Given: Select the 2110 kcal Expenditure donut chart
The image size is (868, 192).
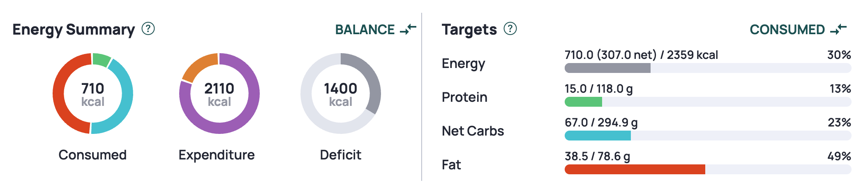Looking at the screenshot, I should tap(219, 94).
